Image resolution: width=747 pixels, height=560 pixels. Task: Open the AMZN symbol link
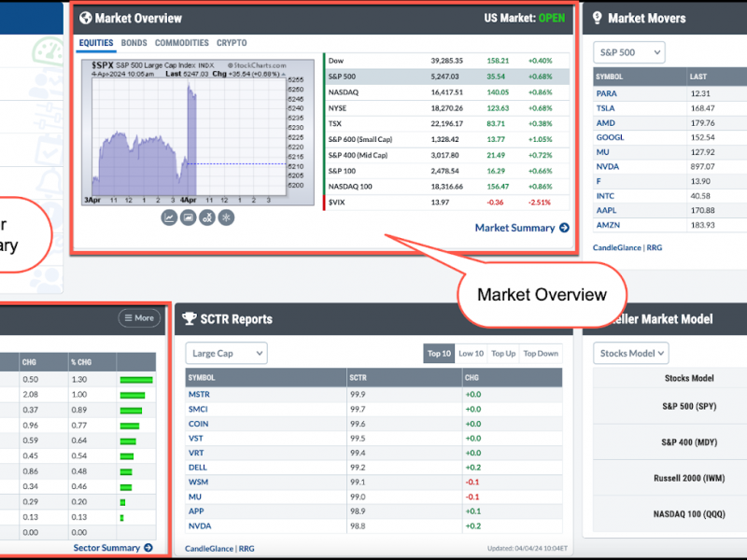[x=608, y=225]
